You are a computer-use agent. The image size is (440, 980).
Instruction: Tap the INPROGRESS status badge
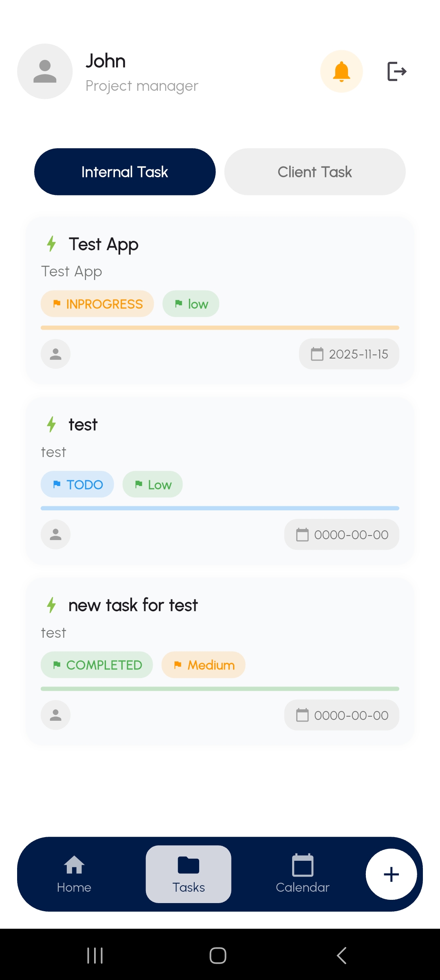tap(97, 304)
